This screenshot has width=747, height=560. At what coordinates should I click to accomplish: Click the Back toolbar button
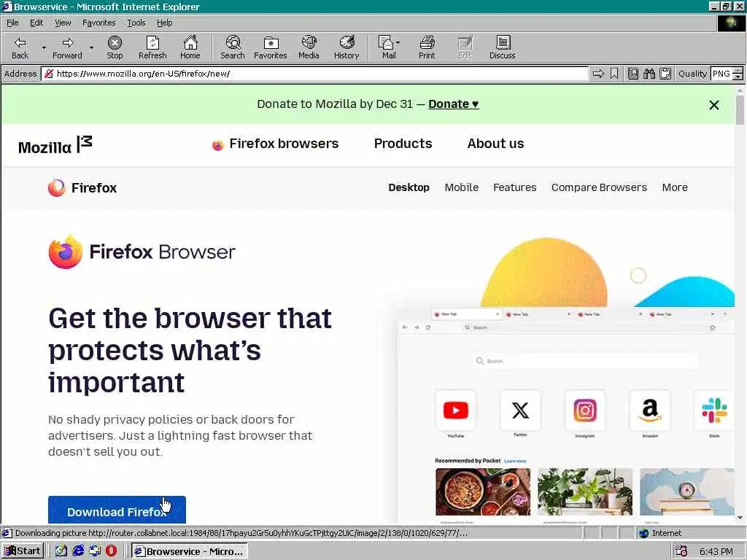tap(20, 47)
